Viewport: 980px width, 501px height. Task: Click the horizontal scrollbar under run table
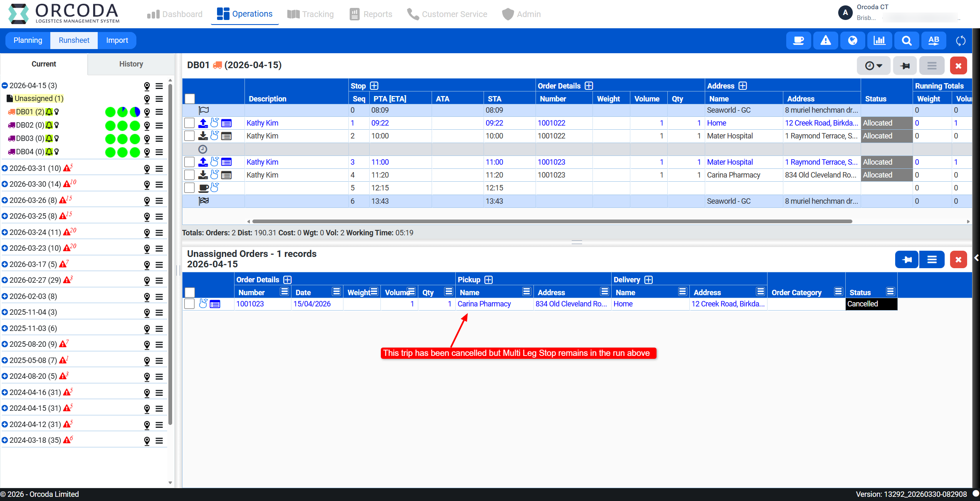(552, 222)
